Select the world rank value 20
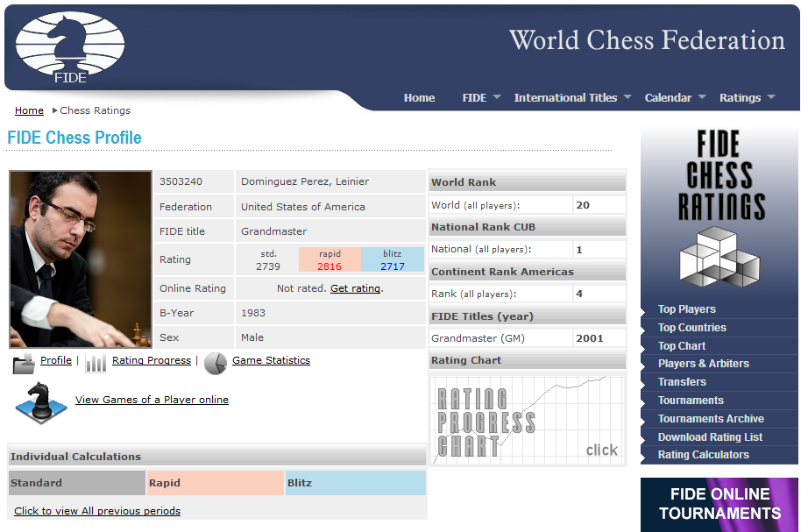The height and width of the screenshot is (532, 808). pos(583,205)
